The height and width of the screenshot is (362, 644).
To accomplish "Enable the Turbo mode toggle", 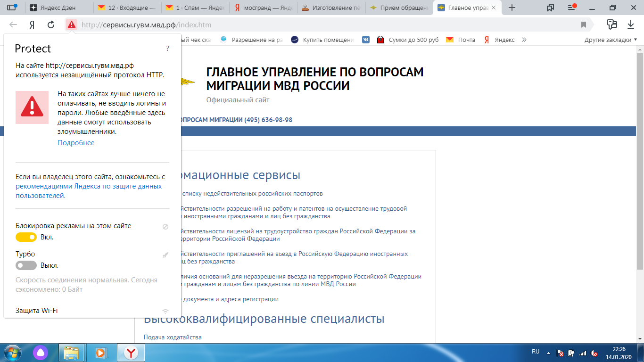I will tap(26, 265).
